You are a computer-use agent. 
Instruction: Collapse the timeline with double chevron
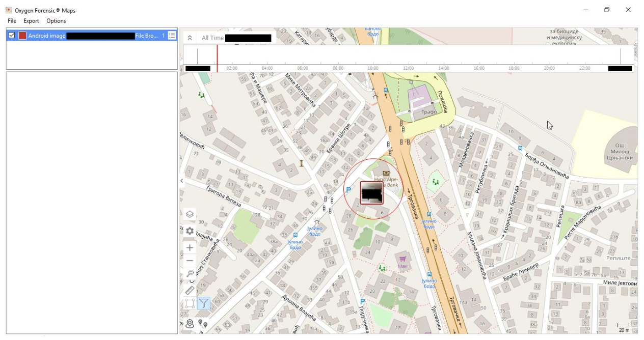189,38
